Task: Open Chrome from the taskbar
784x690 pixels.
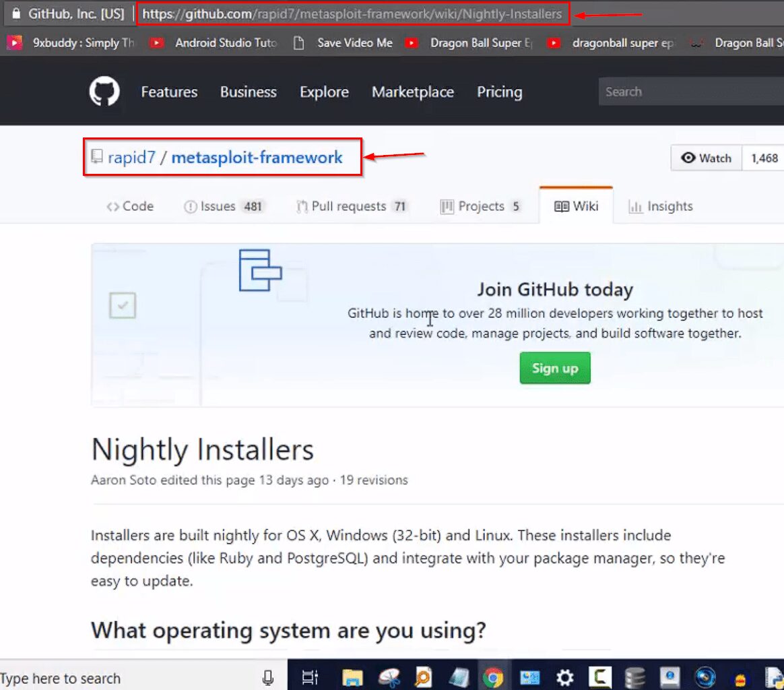Action: pyautogui.click(x=492, y=677)
